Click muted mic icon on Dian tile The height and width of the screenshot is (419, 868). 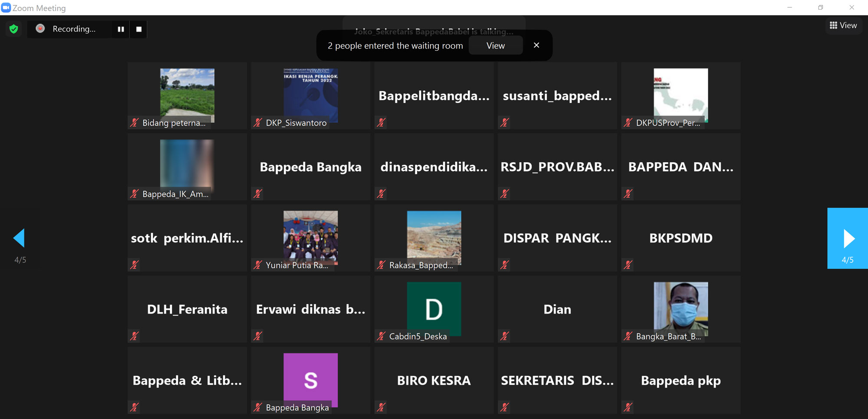click(x=505, y=336)
